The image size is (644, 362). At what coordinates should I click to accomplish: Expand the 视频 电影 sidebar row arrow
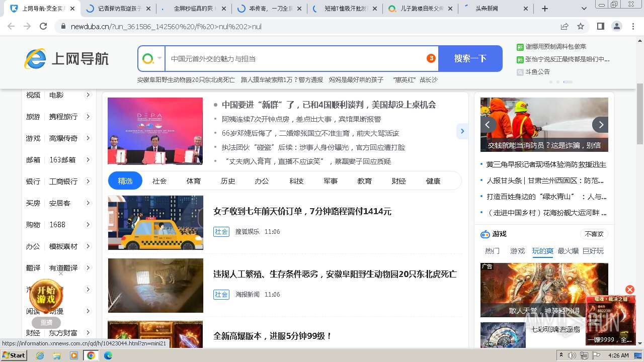click(88, 95)
